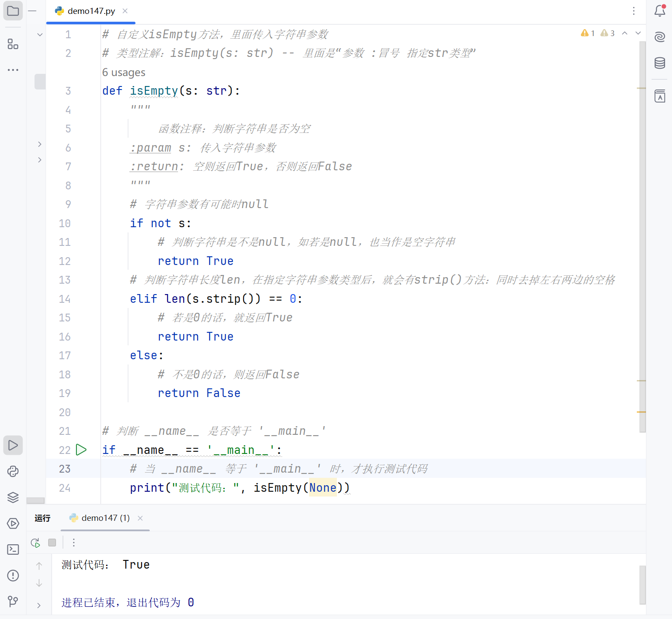Viewport: 672px width, 619px height.
Task: Click the '__main__' string on line 22
Action: (x=240, y=450)
